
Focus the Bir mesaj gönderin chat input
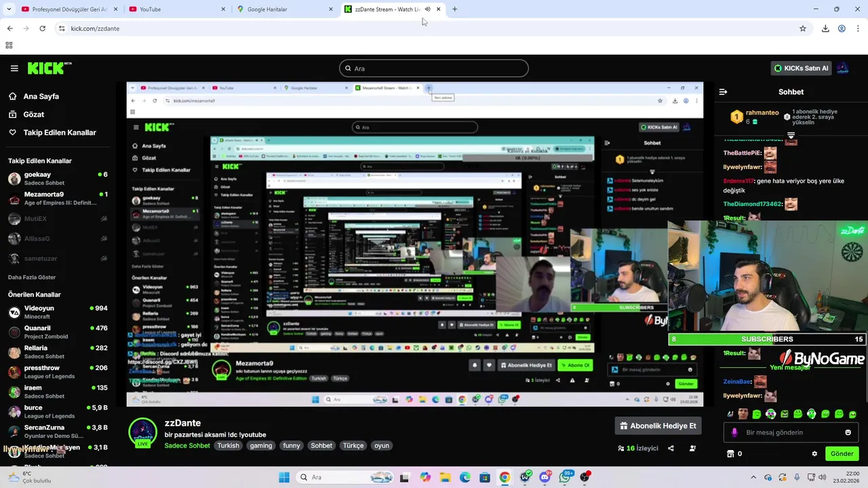point(790,432)
